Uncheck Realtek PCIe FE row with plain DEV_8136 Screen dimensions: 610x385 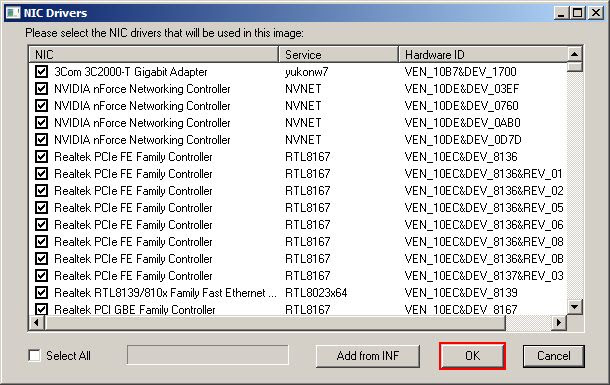41,157
